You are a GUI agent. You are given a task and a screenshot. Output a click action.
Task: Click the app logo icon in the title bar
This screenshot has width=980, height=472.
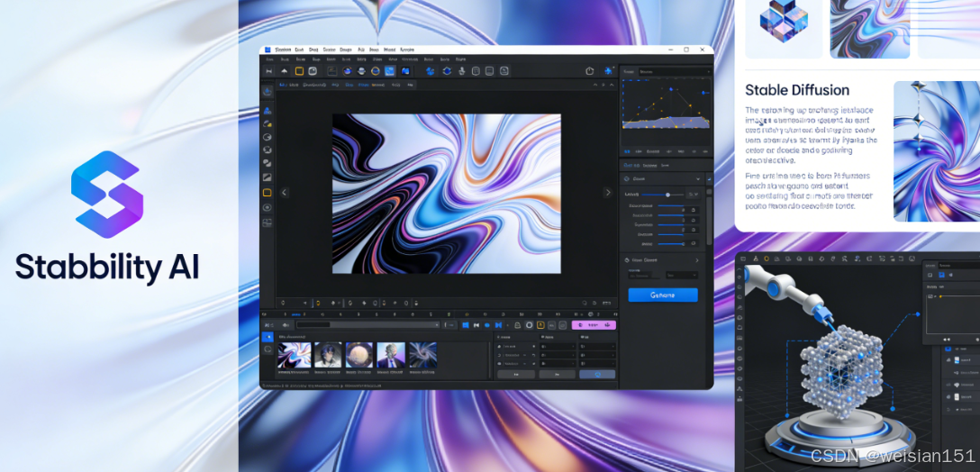[267, 50]
